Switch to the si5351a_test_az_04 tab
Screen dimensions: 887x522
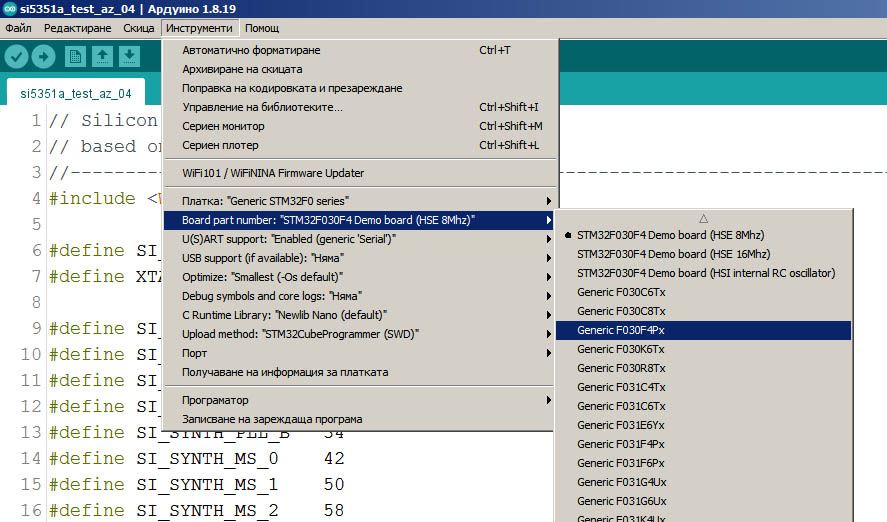coord(76,94)
